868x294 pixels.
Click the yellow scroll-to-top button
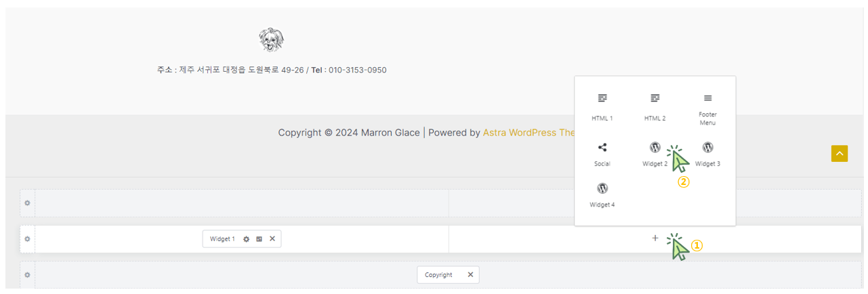pyautogui.click(x=840, y=154)
